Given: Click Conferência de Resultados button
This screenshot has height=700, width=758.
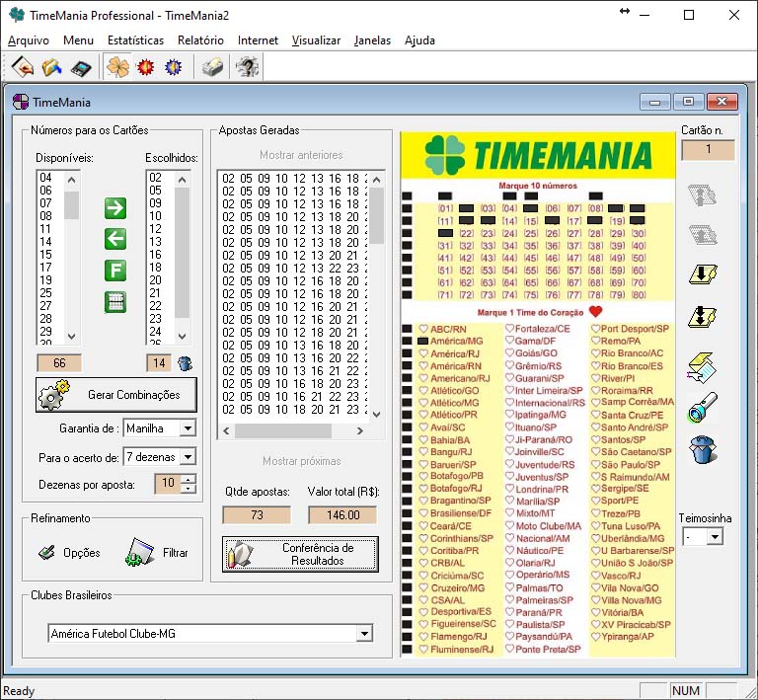Looking at the screenshot, I should [x=300, y=554].
